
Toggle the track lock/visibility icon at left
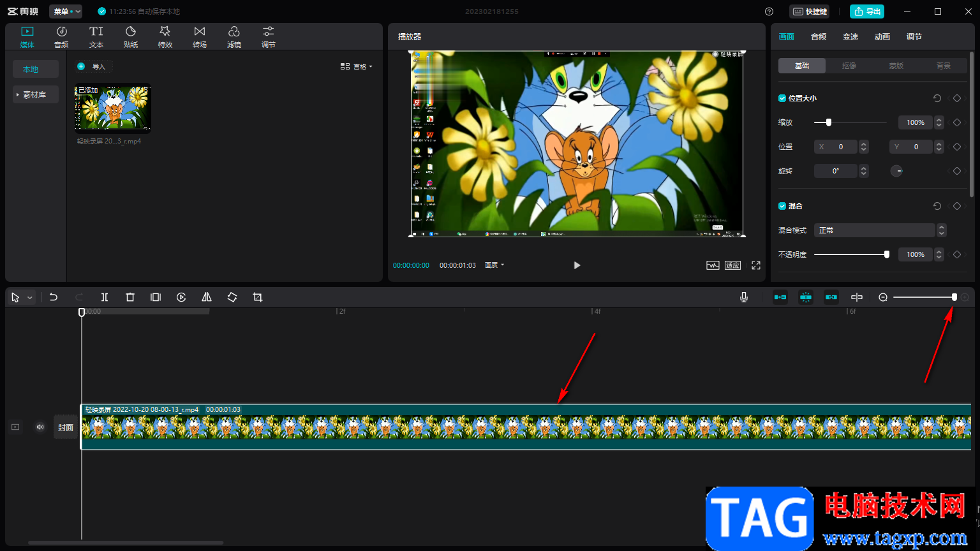15,427
